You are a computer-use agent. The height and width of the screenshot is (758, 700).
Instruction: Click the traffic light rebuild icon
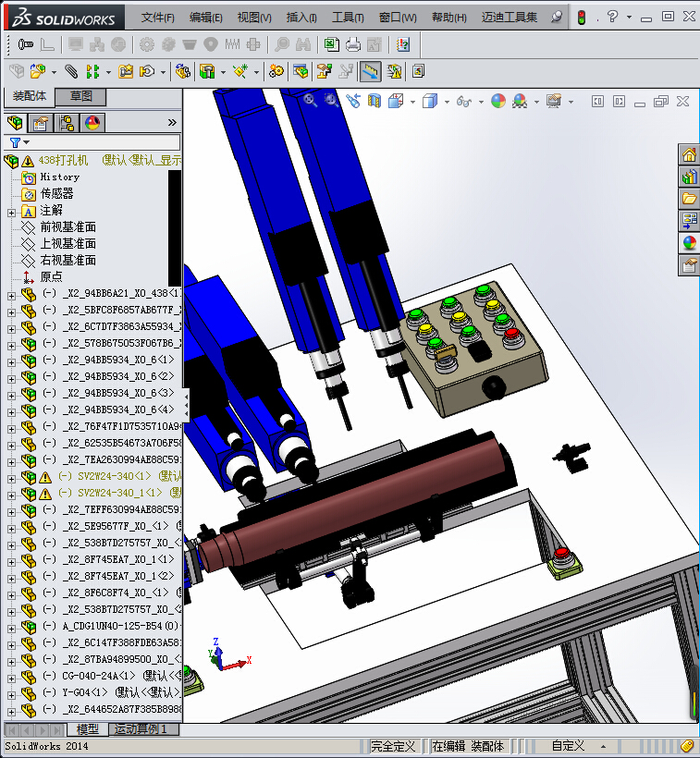[x=582, y=18]
